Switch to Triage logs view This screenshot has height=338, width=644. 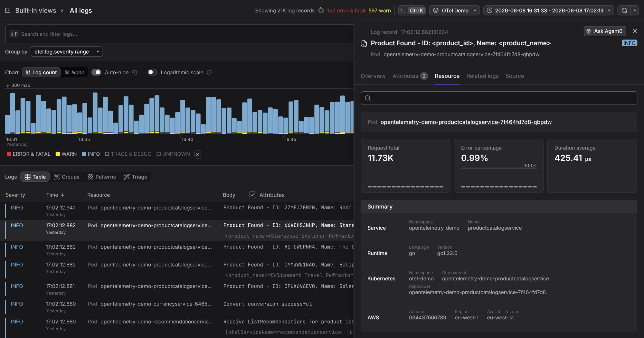click(x=136, y=177)
